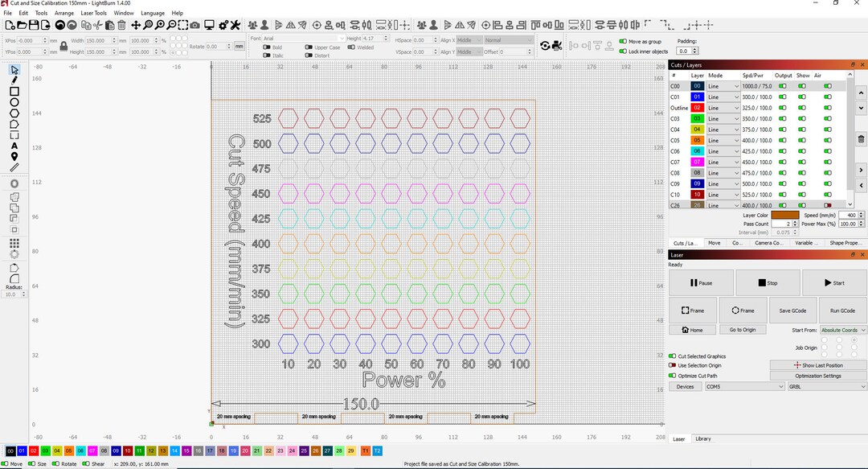Open the Text creation tool
Viewport: 868px width, 469px height.
14,146
